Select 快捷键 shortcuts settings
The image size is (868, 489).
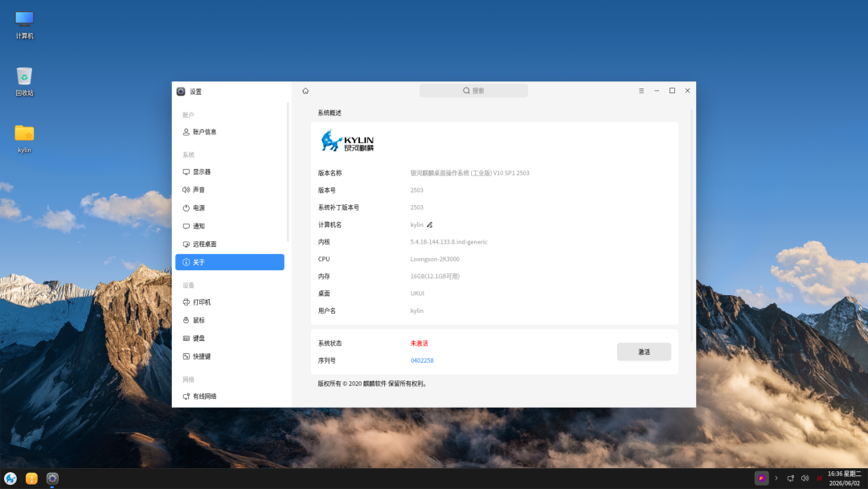click(x=230, y=356)
